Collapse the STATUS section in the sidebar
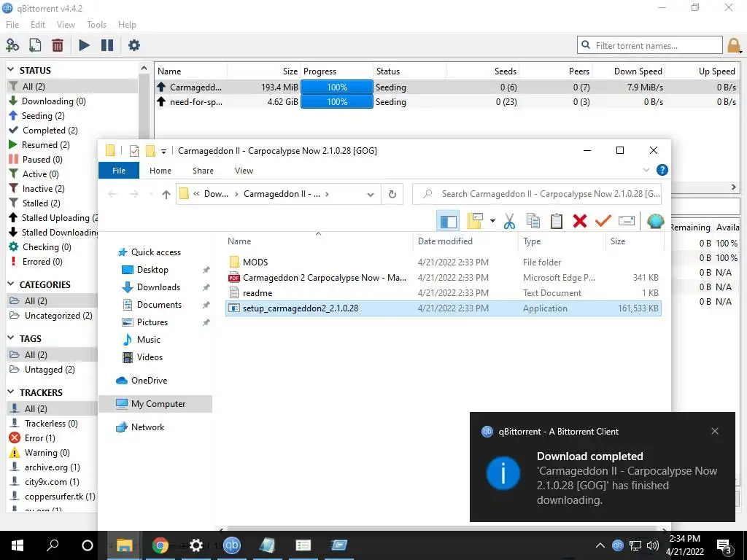 (11, 70)
